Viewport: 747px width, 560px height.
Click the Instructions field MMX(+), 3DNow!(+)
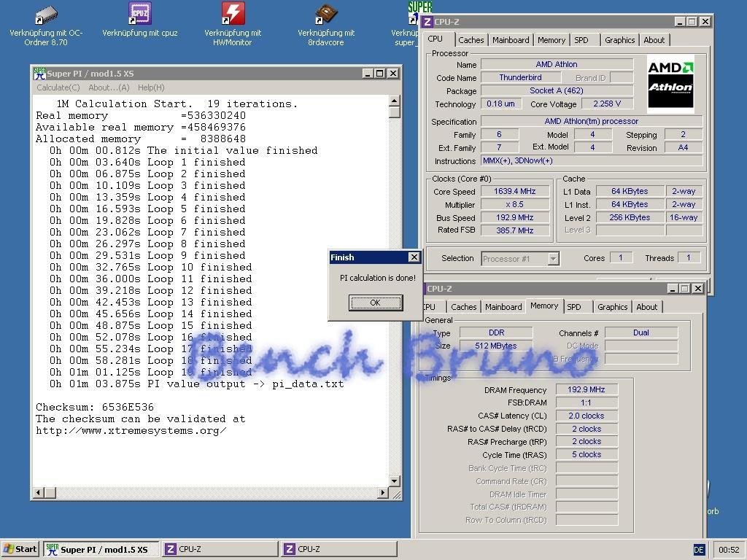592,161
